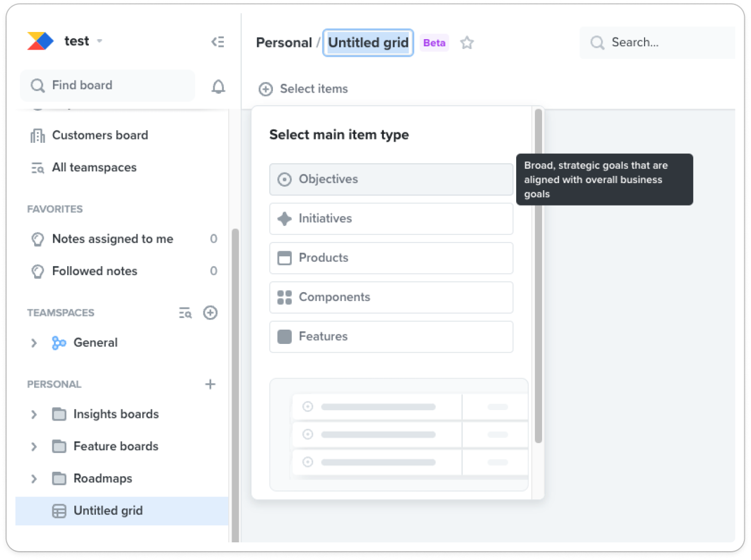Screen dimensions: 751x560
Task: Open the notifications bell icon
Action: coord(218,86)
